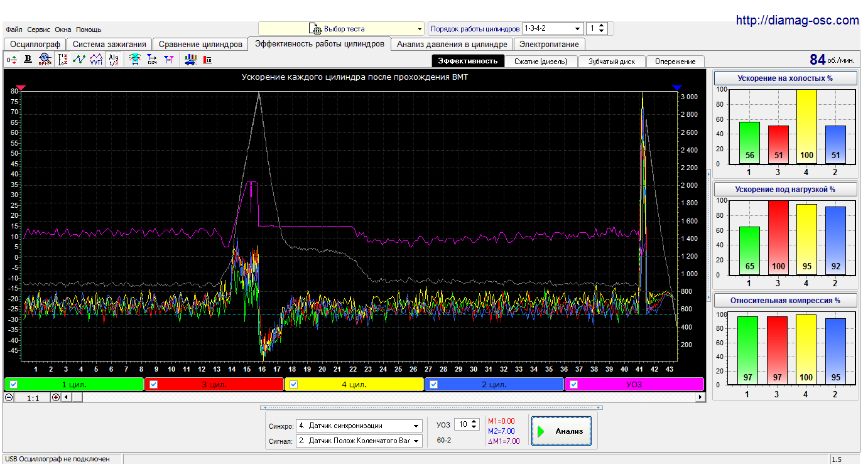Image resolution: width=868 pixels, height=467 pixels.
Task: Click the yellow idle acceleration bar 100
Action: click(806, 126)
